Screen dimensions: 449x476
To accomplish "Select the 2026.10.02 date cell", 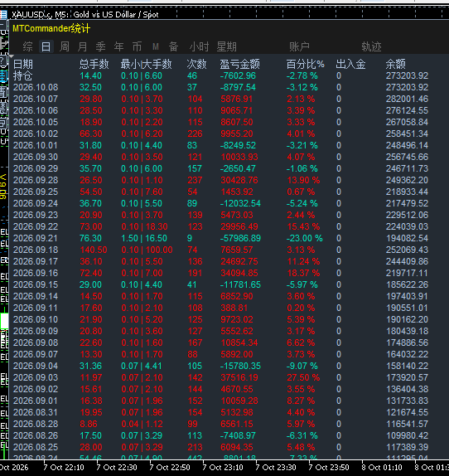I will tap(36, 134).
